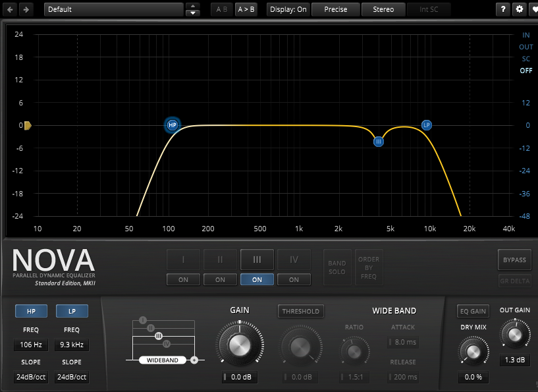Click the Threshold knob
Viewport: 538px width, 392px height.
[x=300, y=347]
